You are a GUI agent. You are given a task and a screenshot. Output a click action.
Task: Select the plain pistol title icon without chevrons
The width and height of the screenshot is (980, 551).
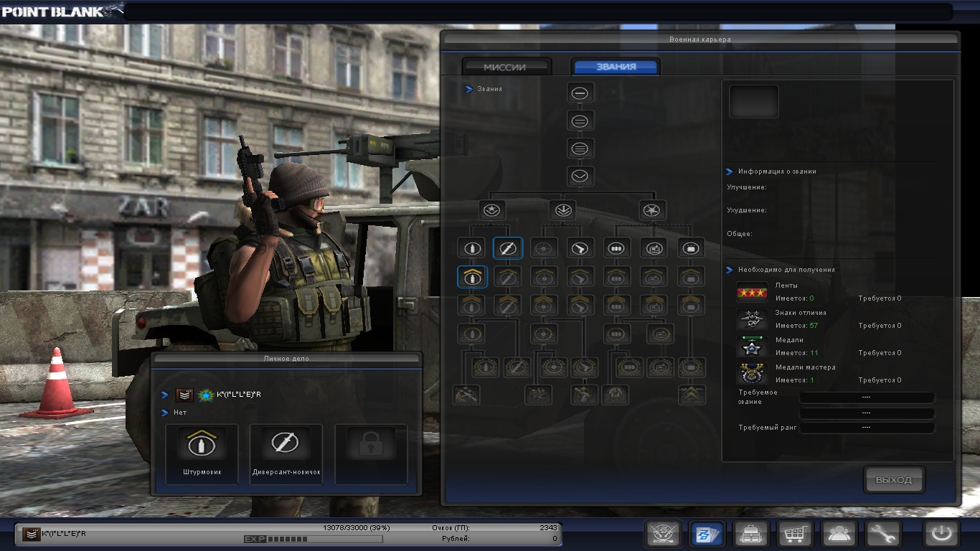[x=580, y=248]
